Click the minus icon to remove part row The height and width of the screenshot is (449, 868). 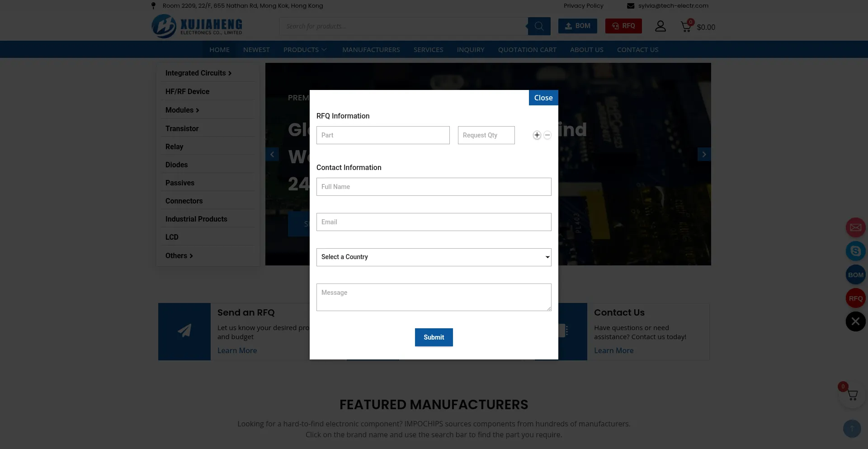click(x=547, y=135)
